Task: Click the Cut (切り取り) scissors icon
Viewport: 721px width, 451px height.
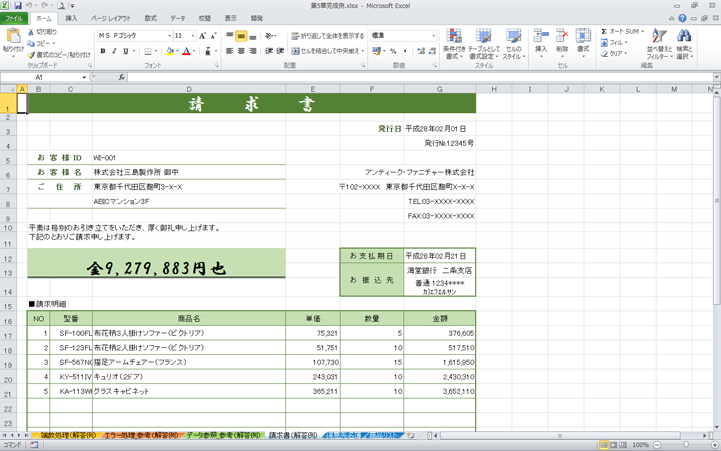Action: tap(31, 32)
